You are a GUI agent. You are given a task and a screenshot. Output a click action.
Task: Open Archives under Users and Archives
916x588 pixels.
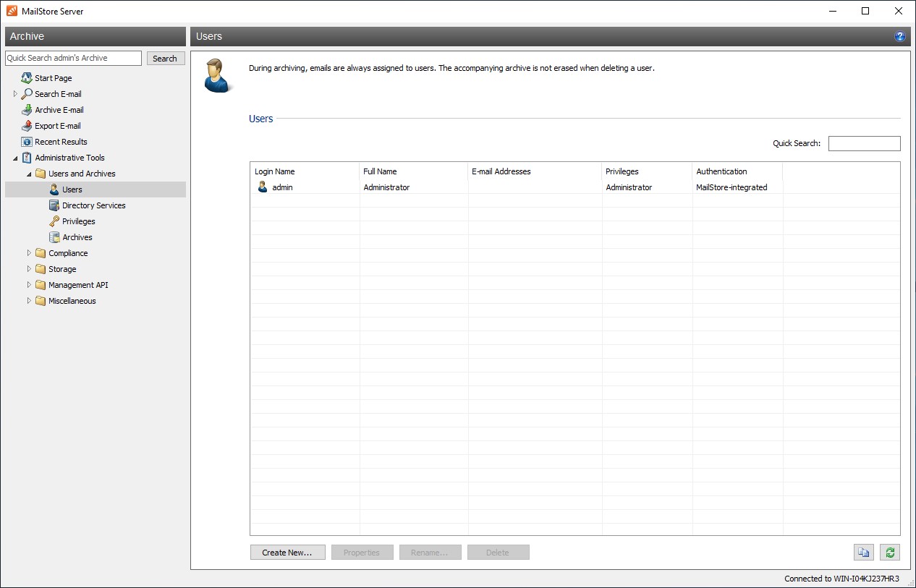(77, 237)
